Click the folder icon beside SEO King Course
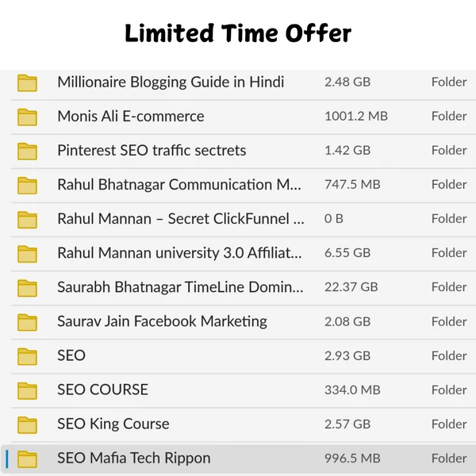The image size is (476, 476). click(28, 424)
